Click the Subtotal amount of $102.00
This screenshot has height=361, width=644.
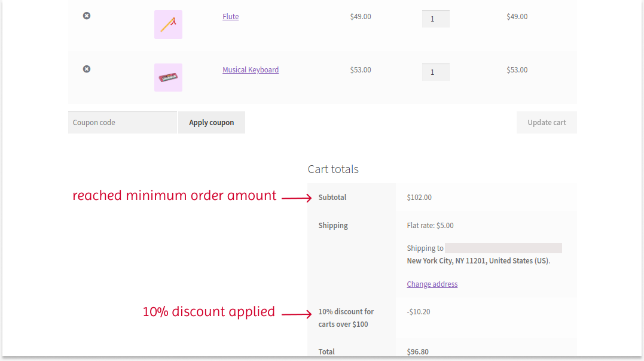pyautogui.click(x=419, y=197)
